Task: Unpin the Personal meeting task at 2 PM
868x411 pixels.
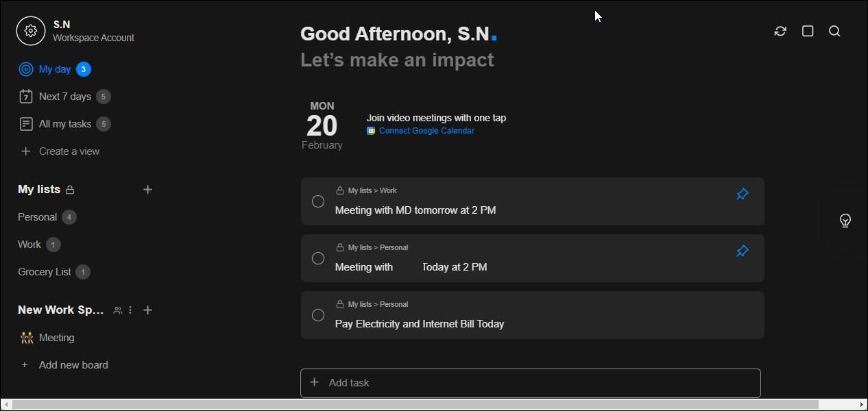Action: (x=742, y=251)
